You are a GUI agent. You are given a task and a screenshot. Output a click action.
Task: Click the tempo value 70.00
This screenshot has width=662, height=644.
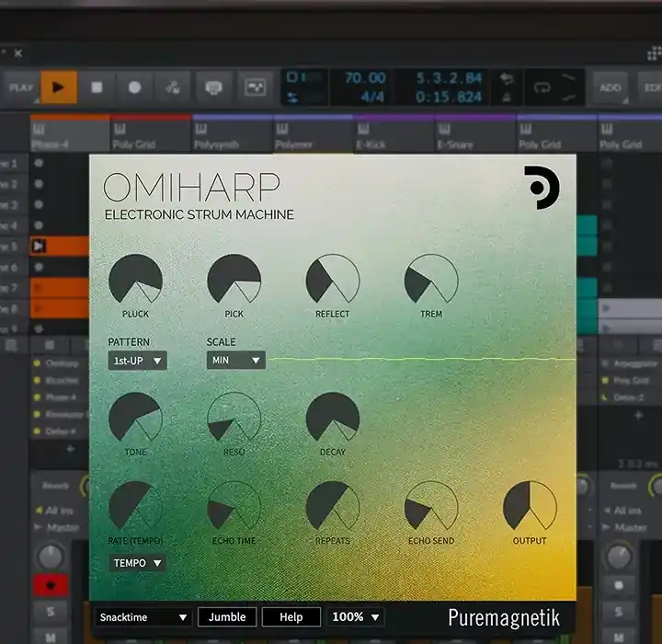(x=365, y=78)
